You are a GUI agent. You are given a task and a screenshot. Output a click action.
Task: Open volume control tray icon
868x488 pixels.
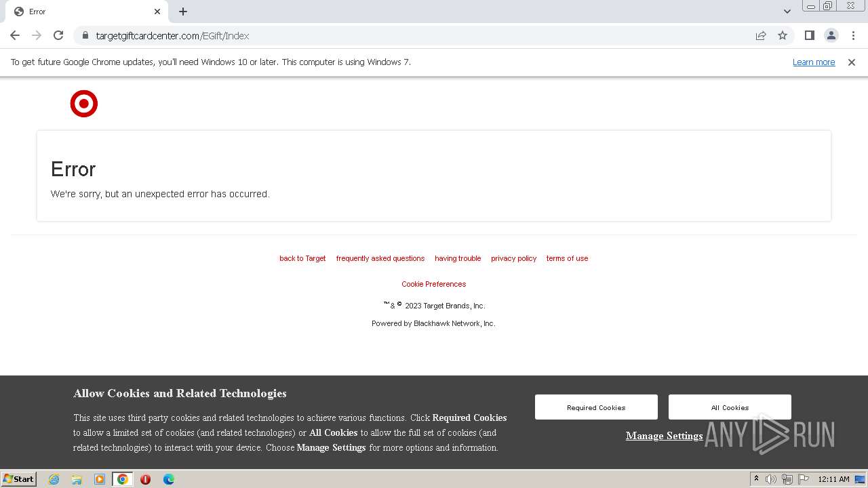pyautogui.click(x=771, y=479)
